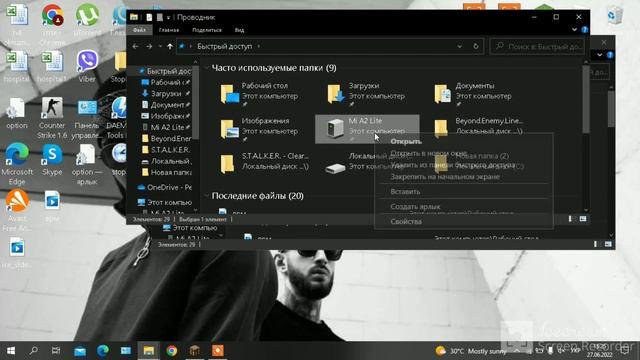Open Microsoft Edge from the taskbar
The image size is (640, 360).
(x=102, y=351)
